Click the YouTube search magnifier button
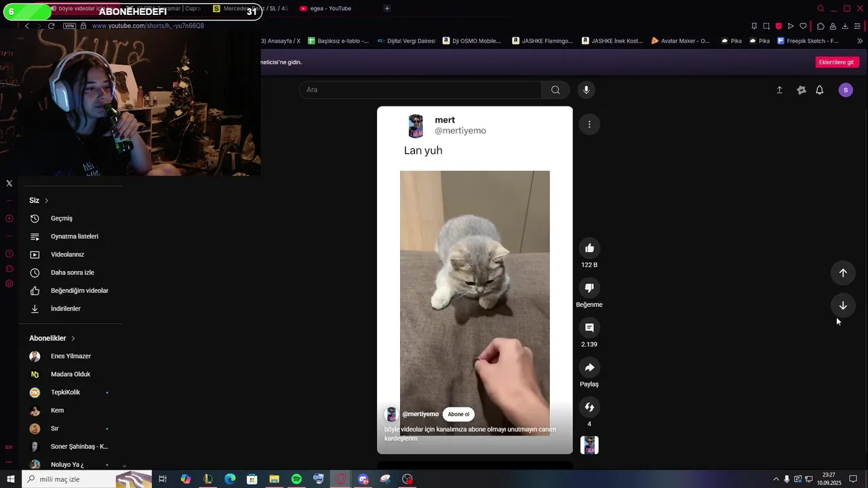The image size is (868, 488). (x=555, y=90)
